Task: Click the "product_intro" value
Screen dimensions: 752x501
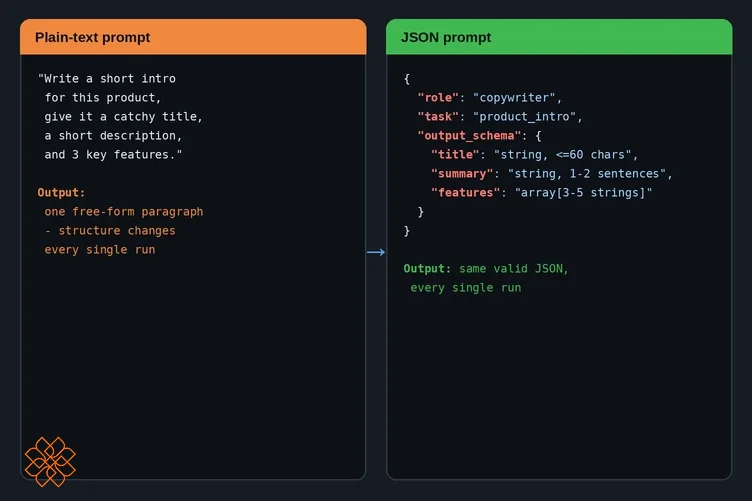Action: coord(525,117)
